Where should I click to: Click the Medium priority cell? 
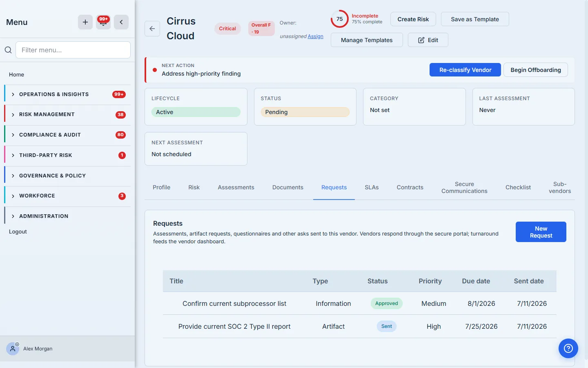point(434,303)
